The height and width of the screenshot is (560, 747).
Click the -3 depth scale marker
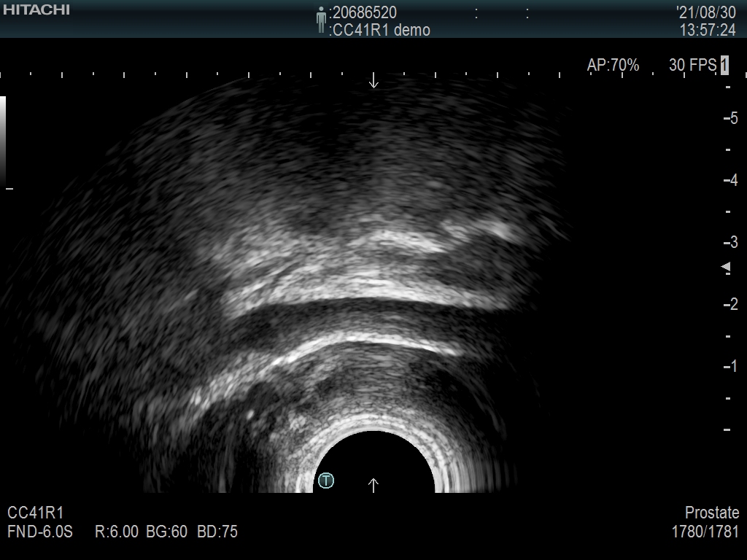(729, 242)
